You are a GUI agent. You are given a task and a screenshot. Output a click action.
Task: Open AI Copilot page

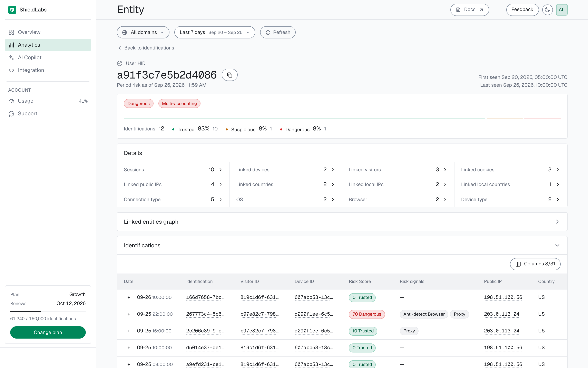(x=48, y=57)
